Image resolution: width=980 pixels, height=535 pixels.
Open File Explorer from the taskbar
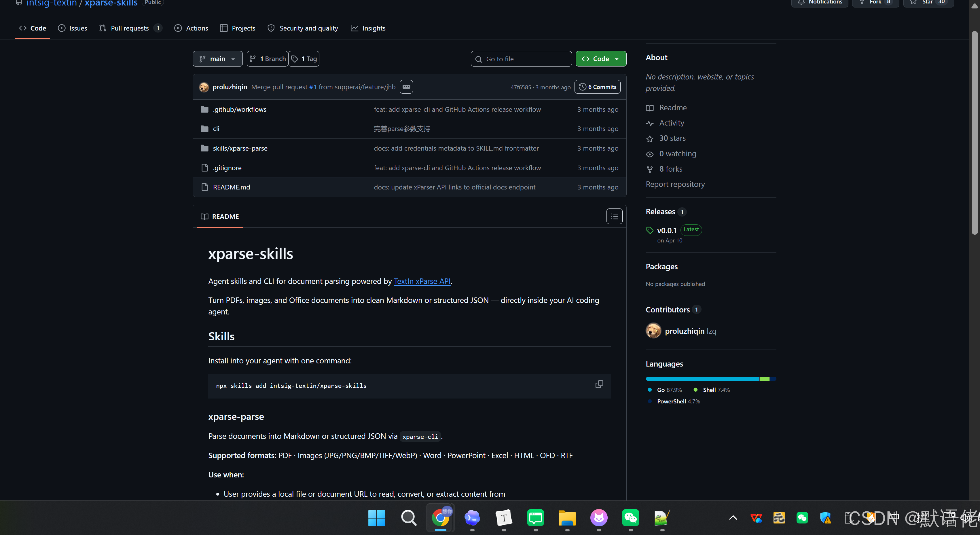pyautogui.click(x=567, y=518)
